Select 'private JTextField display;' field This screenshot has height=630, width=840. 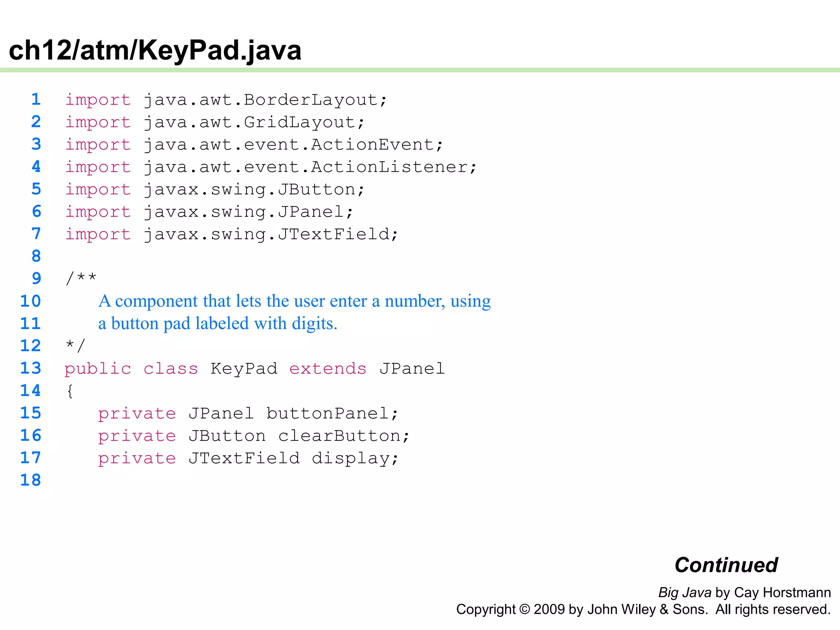click(x=248, y=458)
